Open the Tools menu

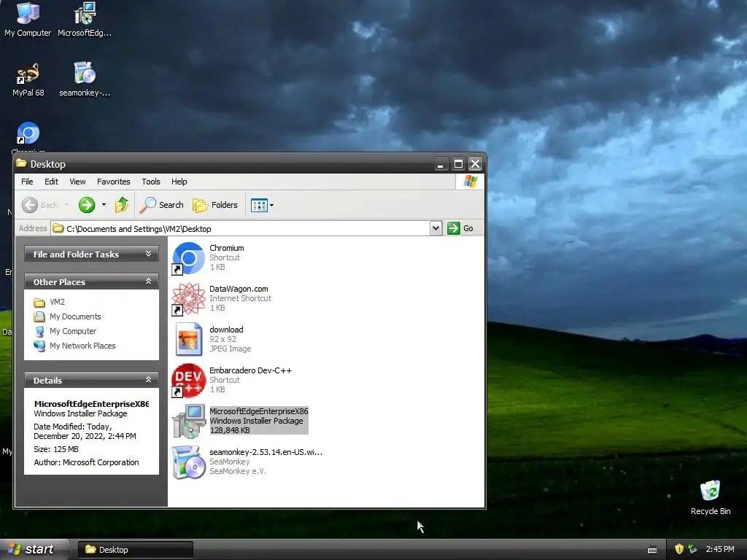pos(150,182)
